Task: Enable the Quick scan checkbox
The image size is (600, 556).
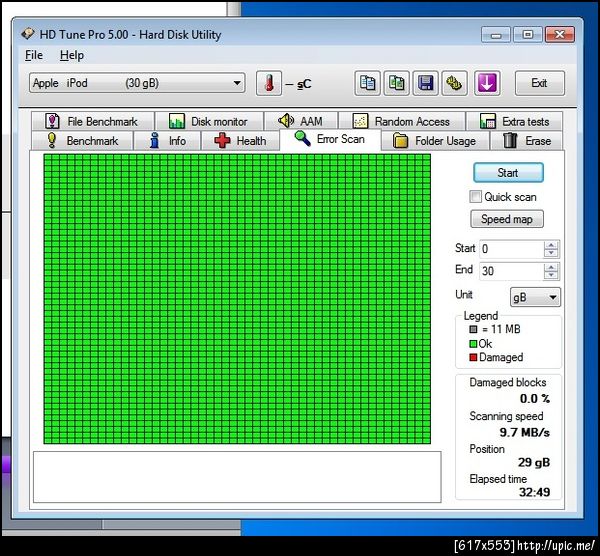Action: (475, 197)
